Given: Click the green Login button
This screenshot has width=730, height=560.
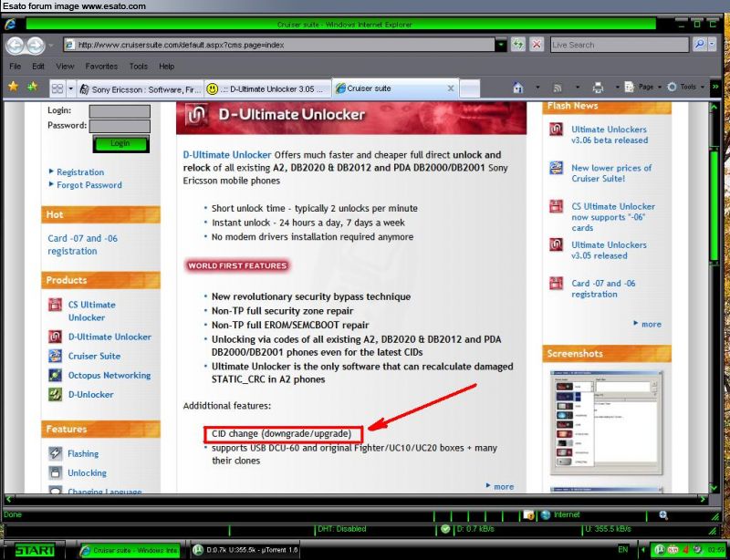Looking at the screenshot, I should click(x=121, y=144).
